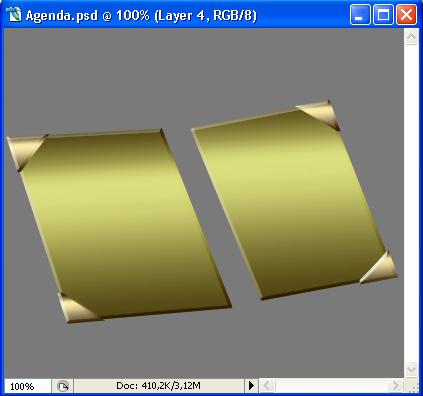
Task: Click the Doc: 410,2K/3,12M size readout
Action: pos(158,386)
